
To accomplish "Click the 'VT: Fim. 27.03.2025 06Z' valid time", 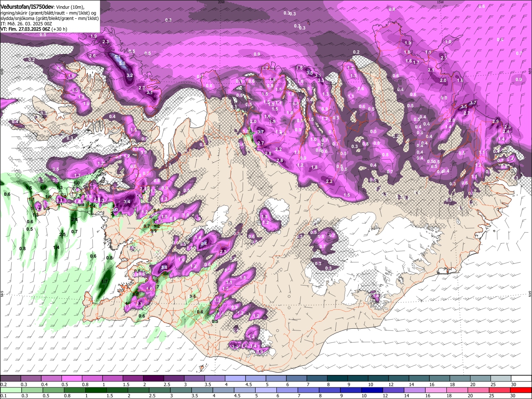I will 25,29.
